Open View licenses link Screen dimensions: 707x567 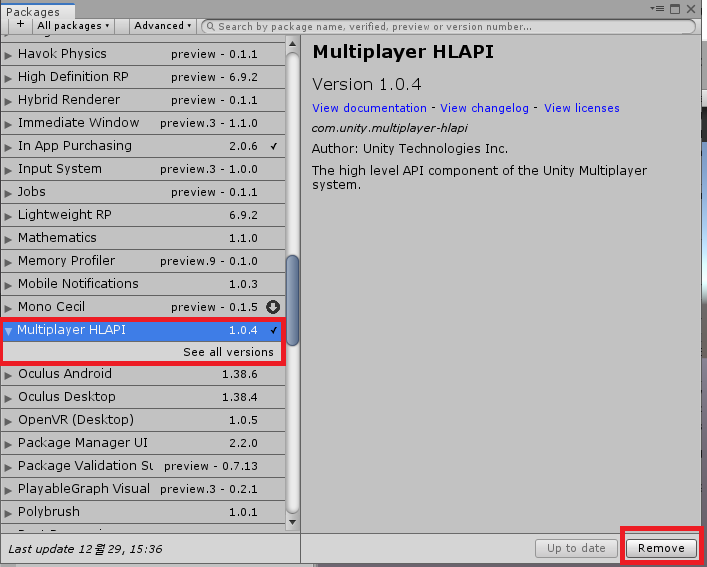click(582, 108)
